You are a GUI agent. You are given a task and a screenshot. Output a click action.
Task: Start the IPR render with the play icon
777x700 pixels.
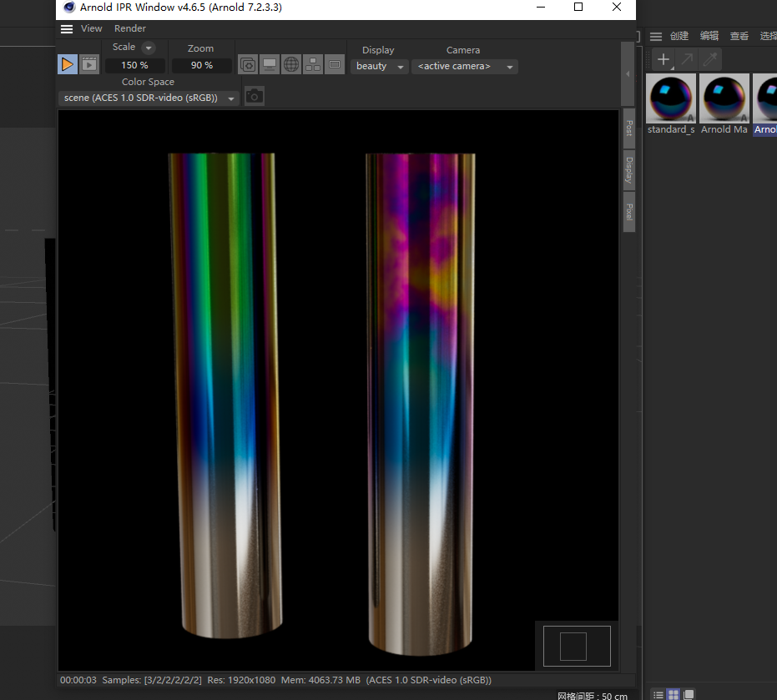[x=67, y=64]
